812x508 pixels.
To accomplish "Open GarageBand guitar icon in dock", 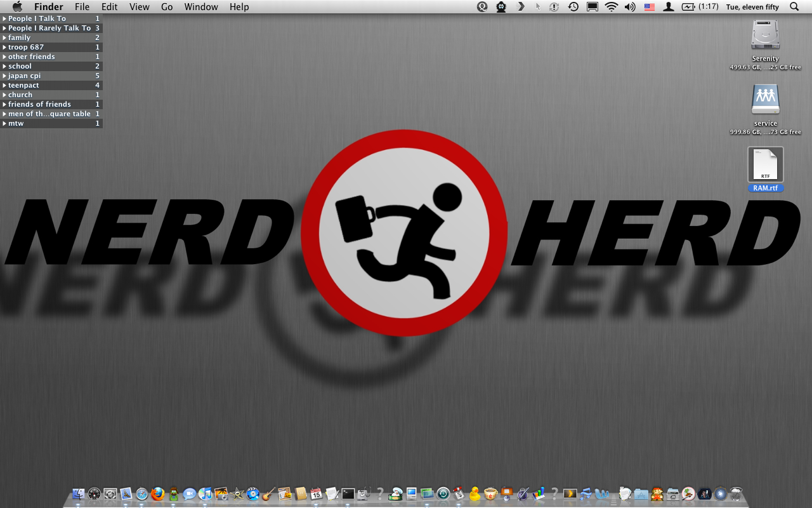I will click(268, 493).
